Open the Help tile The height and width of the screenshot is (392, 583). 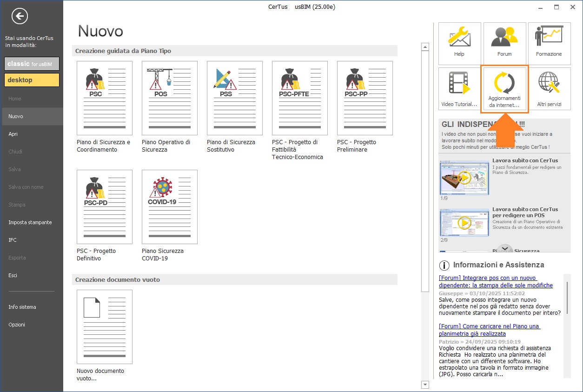click(459, 41)
